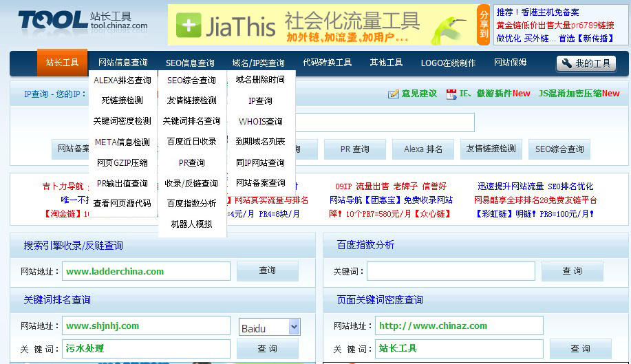
Task: Click the SEO综合查询 quick button
Action: (x=559, y=149)
